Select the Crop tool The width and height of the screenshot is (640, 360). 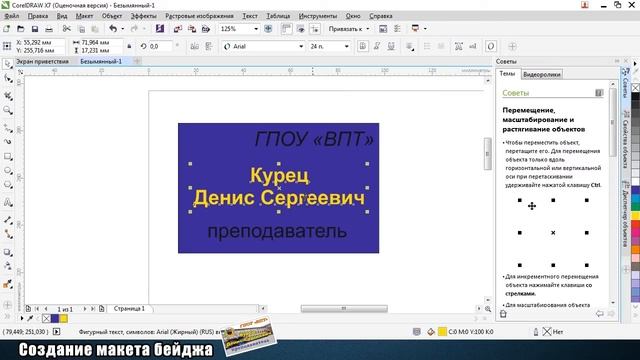[8, 96]
